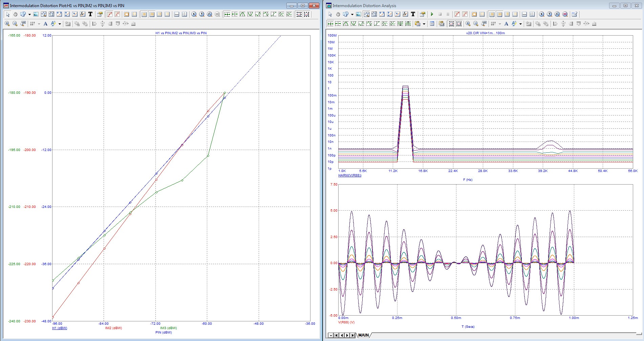Click the Go To X button in the Analysis window

point(542,14)
